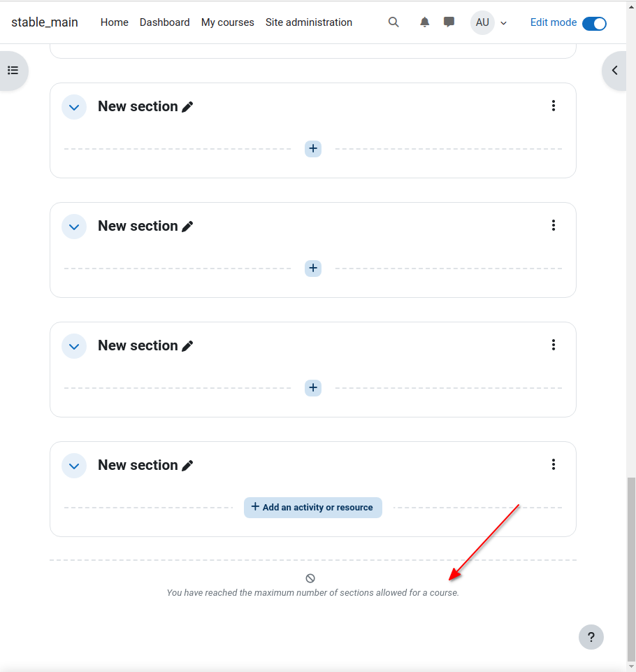Click Add an activity or resource

(313, 508)
